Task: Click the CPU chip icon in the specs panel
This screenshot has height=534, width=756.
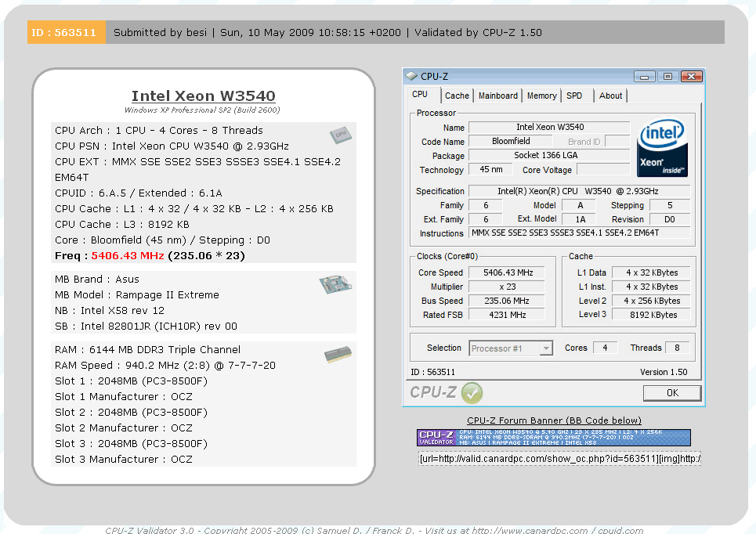Action: (340, 135)
